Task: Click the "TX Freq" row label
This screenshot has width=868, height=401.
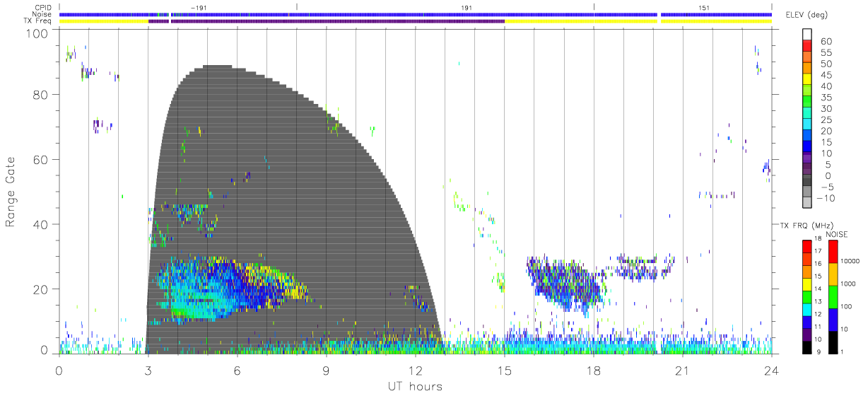Action: [39, 21]
